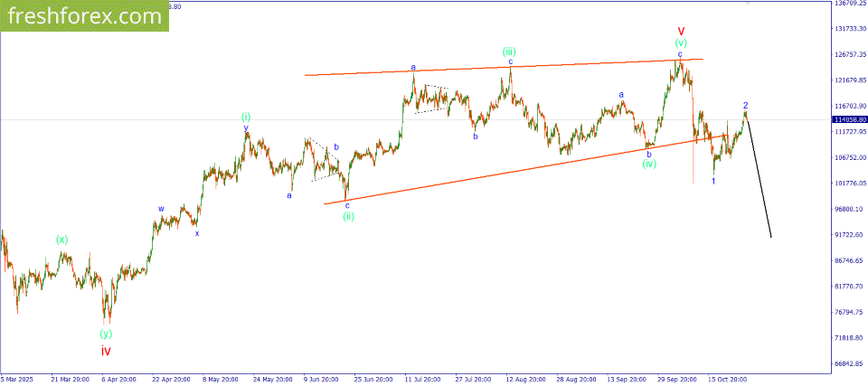The image size is (868, 386).
Task: Click the blue wave 1 label
Action: click(713, 182)
